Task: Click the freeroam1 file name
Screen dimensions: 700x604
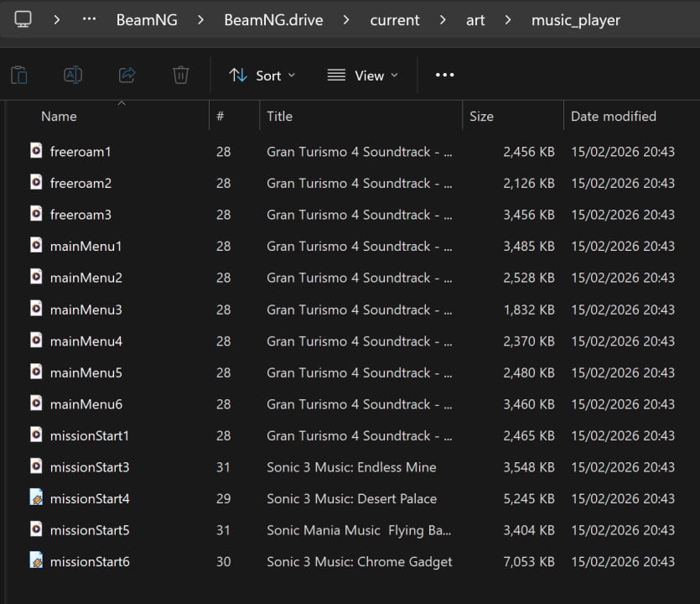Action: [80, 152]
